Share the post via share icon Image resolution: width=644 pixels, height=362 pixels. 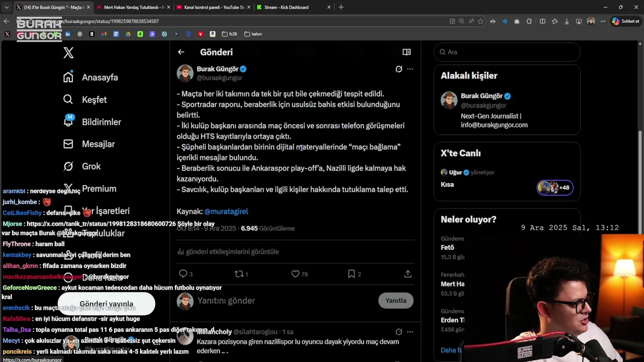click(408, 274)
